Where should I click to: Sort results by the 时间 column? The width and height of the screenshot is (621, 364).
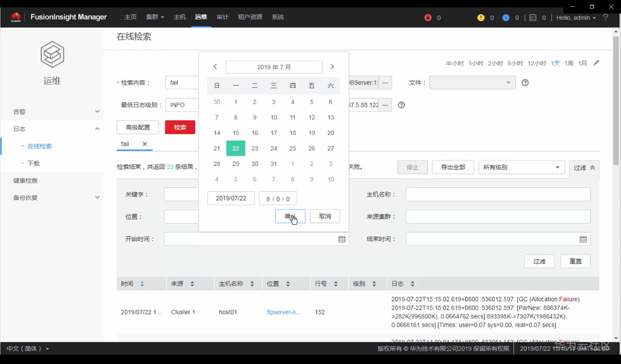(x=142, y=284)
